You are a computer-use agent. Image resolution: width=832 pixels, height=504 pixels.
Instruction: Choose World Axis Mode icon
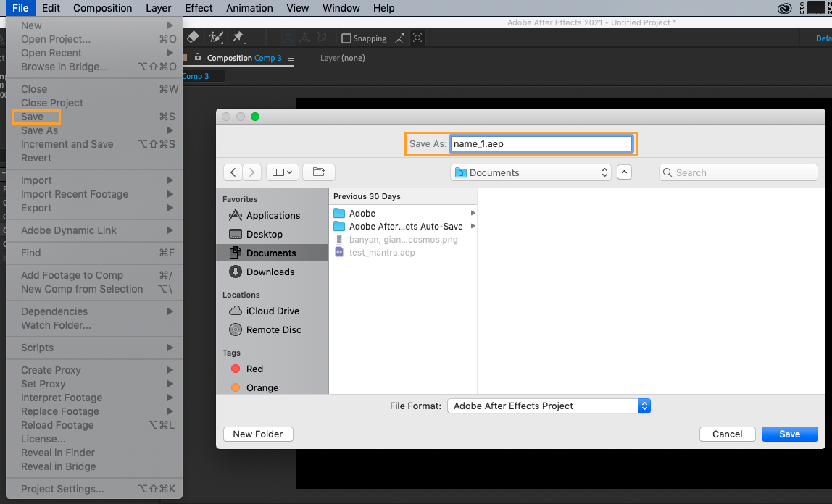coord(304,38)
